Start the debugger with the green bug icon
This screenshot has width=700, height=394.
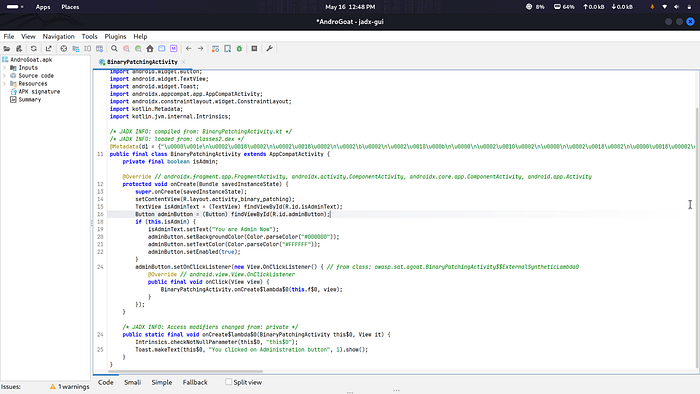point(239,49)
